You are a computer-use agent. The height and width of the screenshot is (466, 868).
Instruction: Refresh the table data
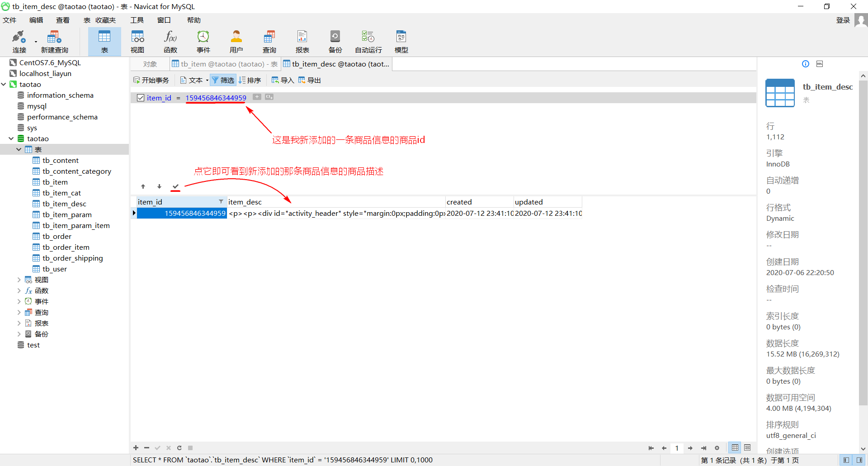179,448
